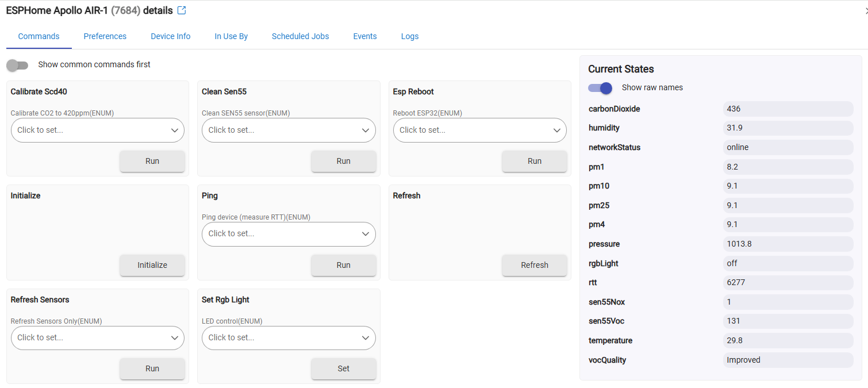Click the sen55Voc value 131

(788, 321)
